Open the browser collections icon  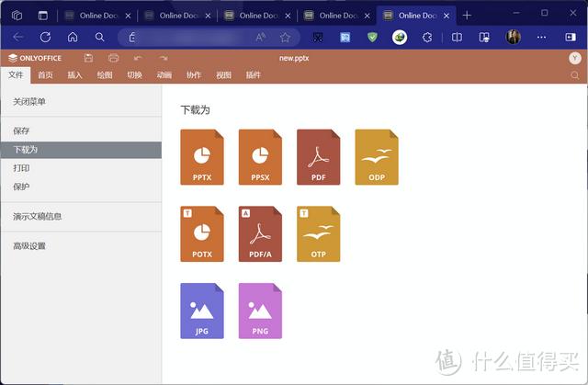point(484,37)
